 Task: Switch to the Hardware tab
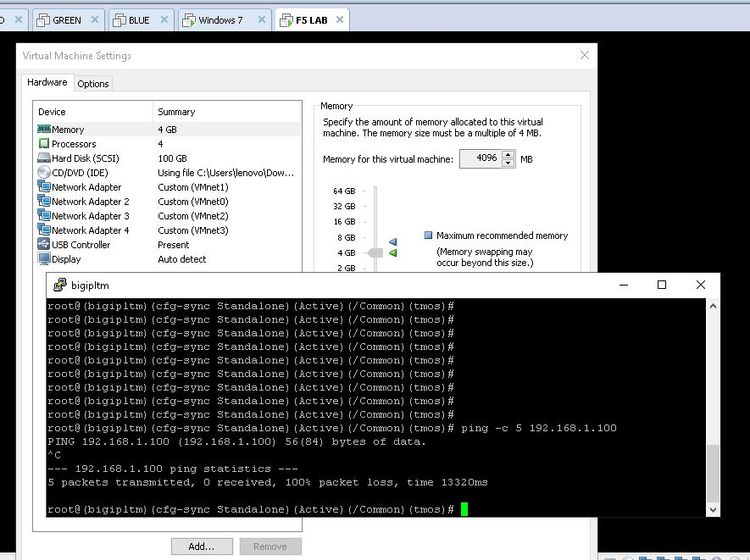[47, 83]
